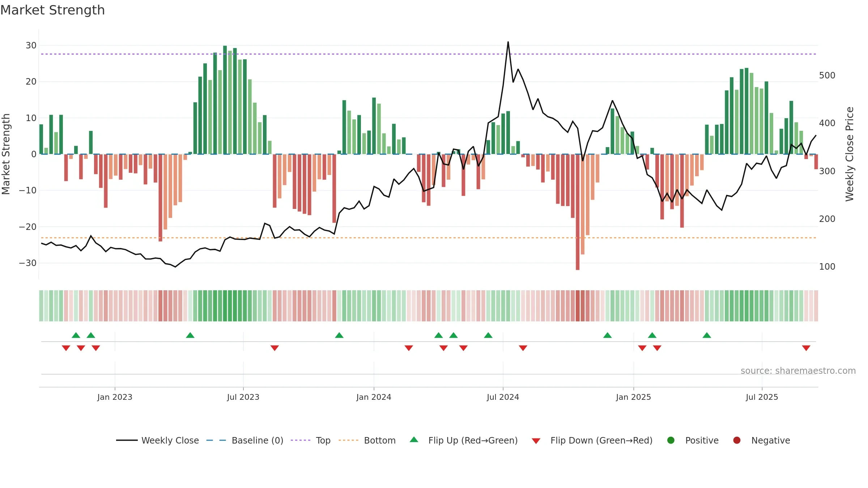This screenshot has width=868, height=488.
Task: Click the flip-down marker just after Jul 2023
Action: (x=275, y=348)
